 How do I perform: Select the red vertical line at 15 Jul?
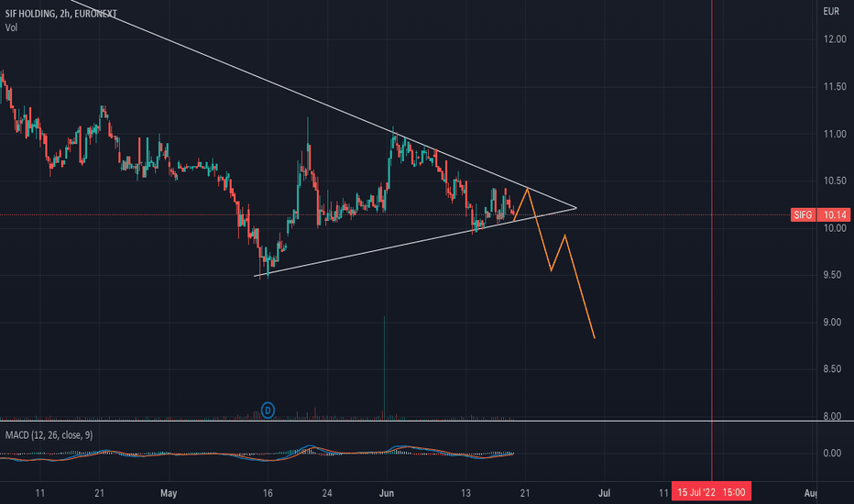(711, 240)
